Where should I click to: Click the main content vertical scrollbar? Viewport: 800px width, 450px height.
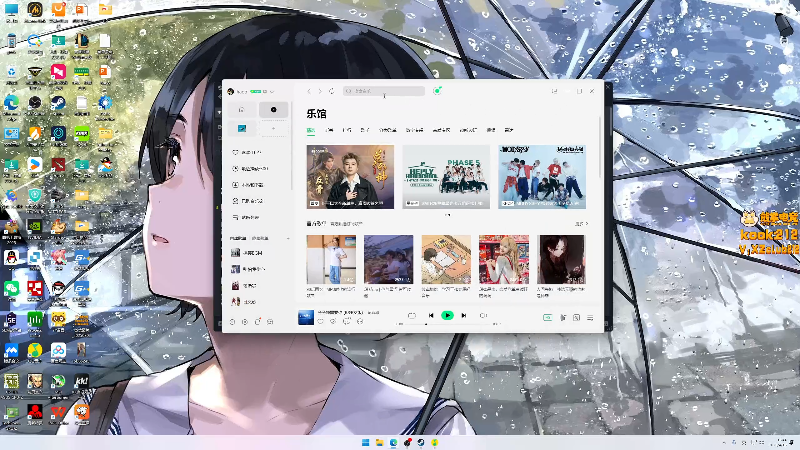pos(600,148)
